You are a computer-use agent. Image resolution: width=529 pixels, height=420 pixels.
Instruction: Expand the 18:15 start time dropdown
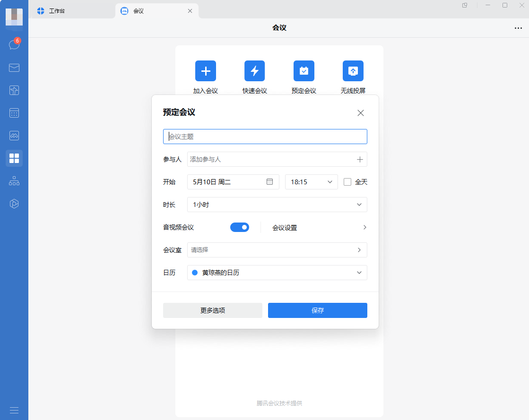[x=311, y=182]
